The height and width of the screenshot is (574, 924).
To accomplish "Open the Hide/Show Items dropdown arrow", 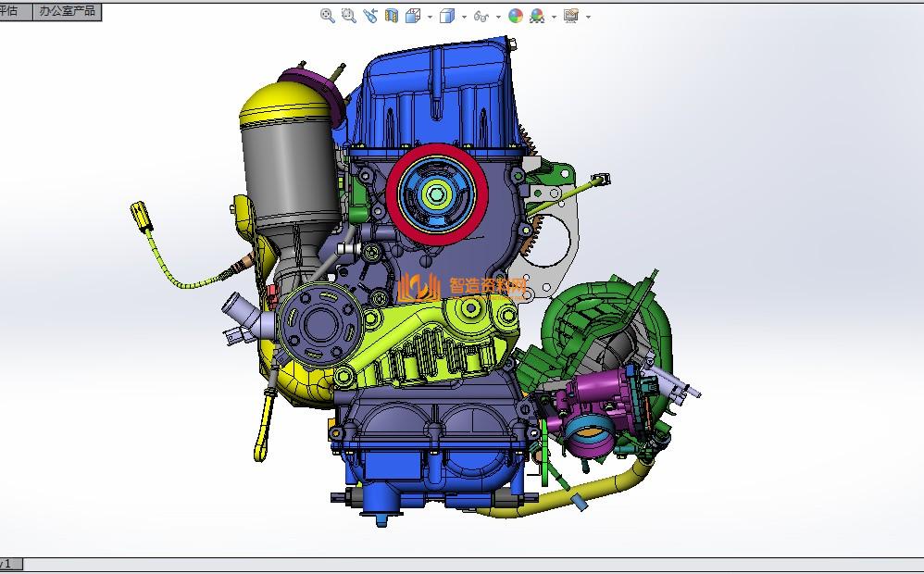I will tap(498, 17).
